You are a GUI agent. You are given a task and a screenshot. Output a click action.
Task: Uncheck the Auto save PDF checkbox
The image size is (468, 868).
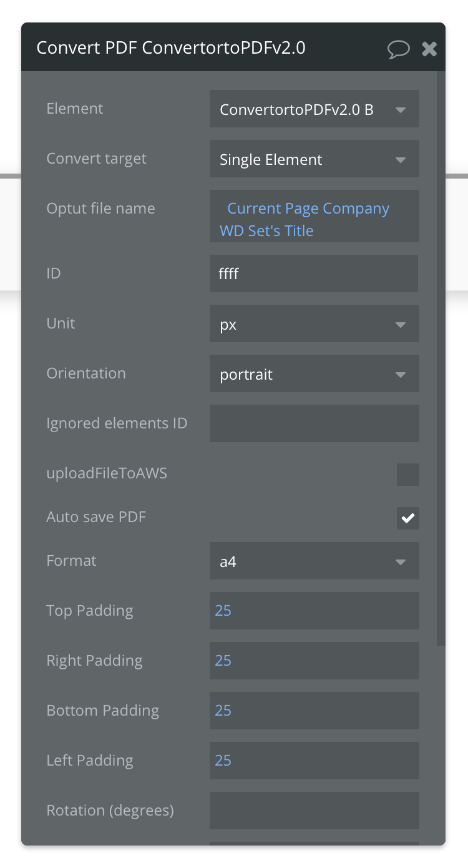tap(408, 518)
